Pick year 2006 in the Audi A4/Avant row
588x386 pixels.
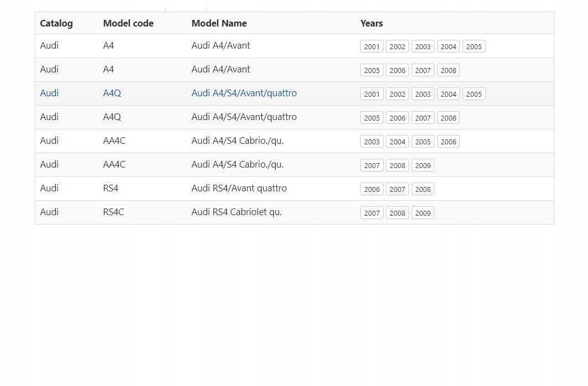click(397, 70)
